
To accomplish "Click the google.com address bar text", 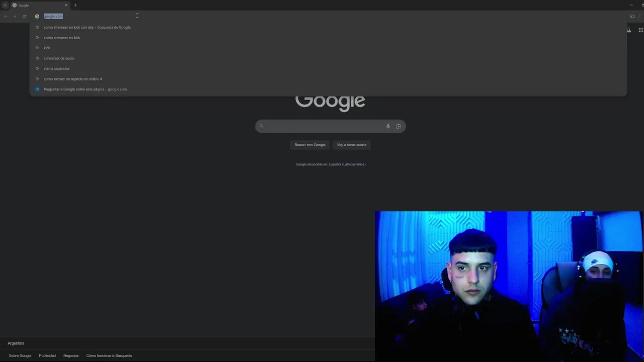I will (53, 16).
